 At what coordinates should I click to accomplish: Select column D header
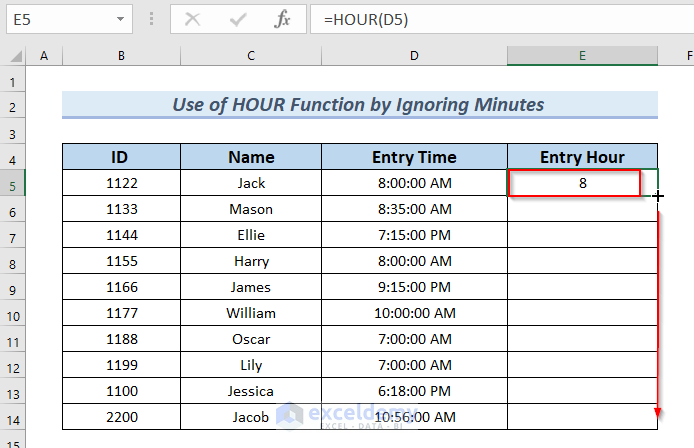pos(413,57)
